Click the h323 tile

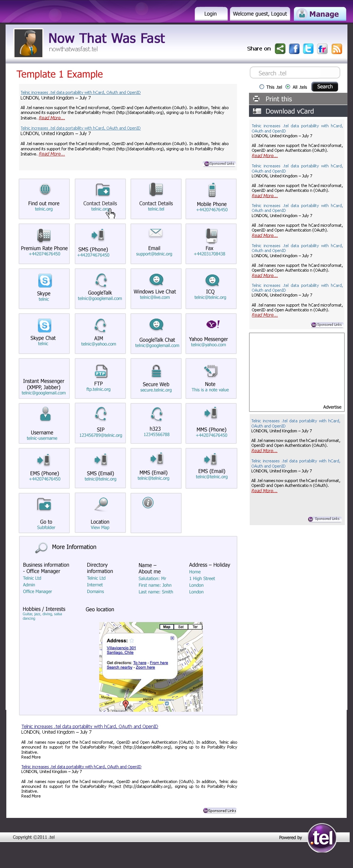pos(156,423)
